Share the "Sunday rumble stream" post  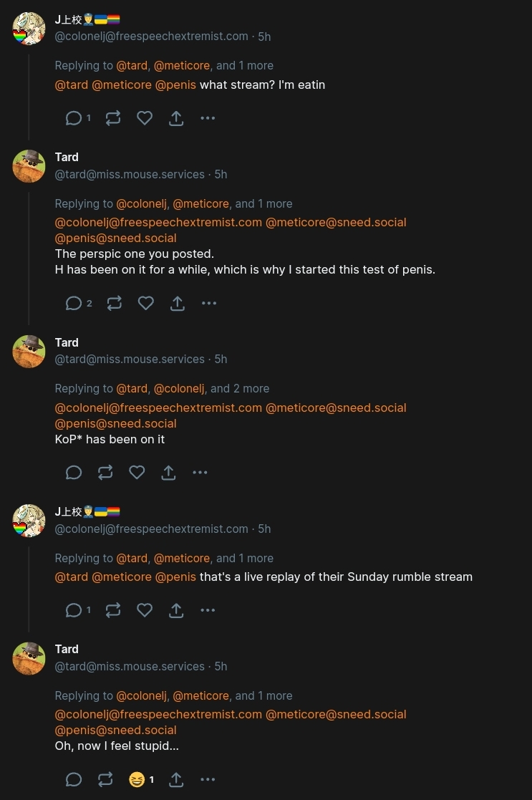tap(176, 610)
